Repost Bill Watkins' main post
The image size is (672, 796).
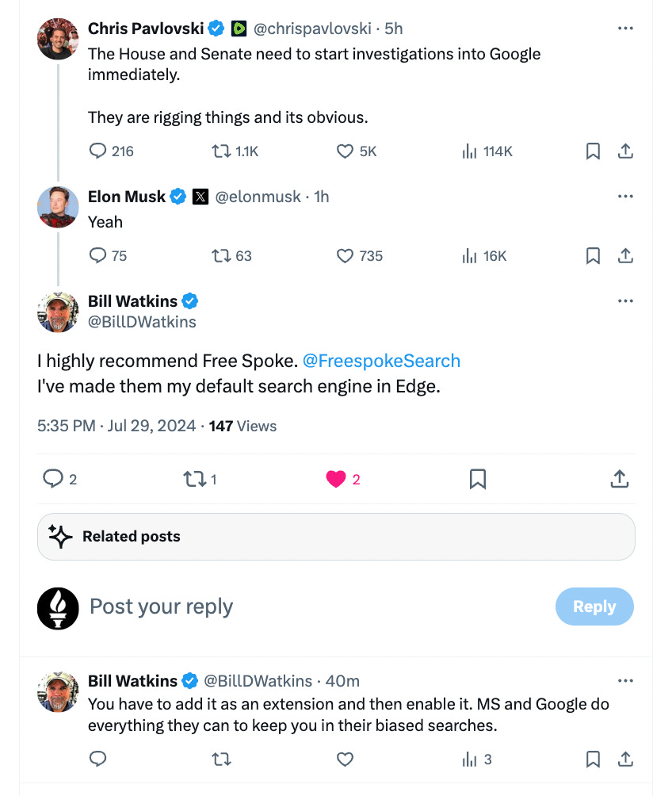(193, 479)
